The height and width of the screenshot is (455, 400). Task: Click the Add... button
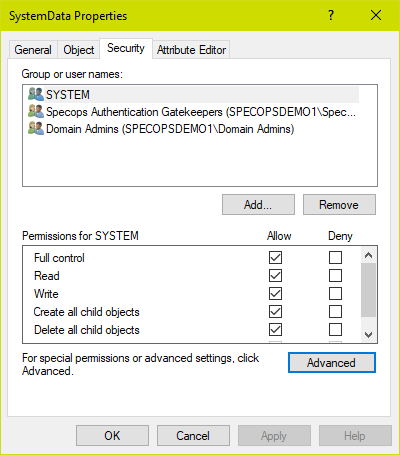coord(258,205)
